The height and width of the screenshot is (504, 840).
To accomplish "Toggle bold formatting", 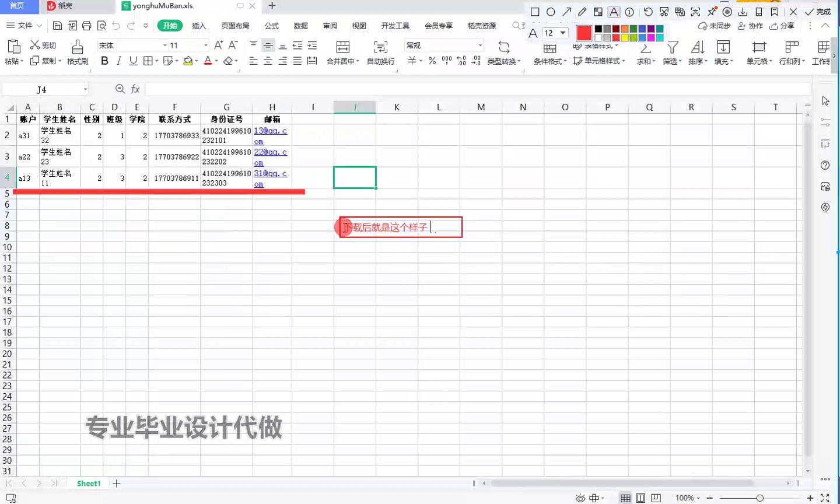I will tap(104, 61).
